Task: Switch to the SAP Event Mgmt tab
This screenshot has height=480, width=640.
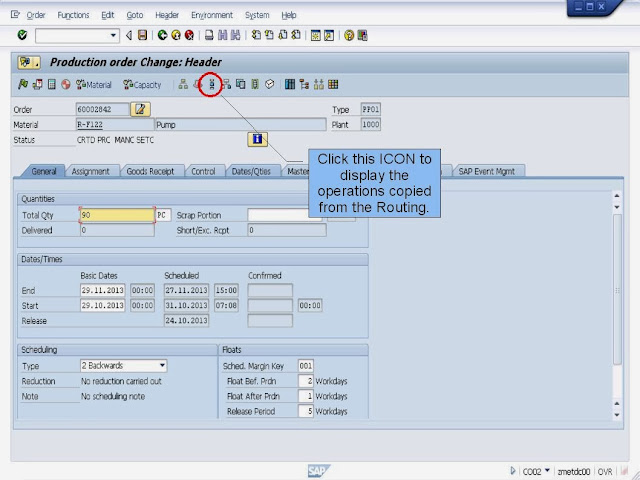Action: [x=487, y=171]
